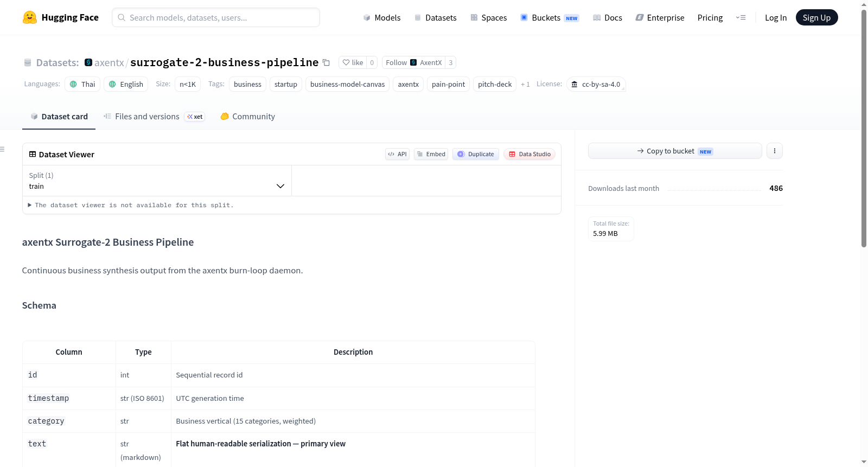The height and width of the screenshot is (467, 868).
Task: Click the three-dot more options button
Action: (x=775, y=151)
